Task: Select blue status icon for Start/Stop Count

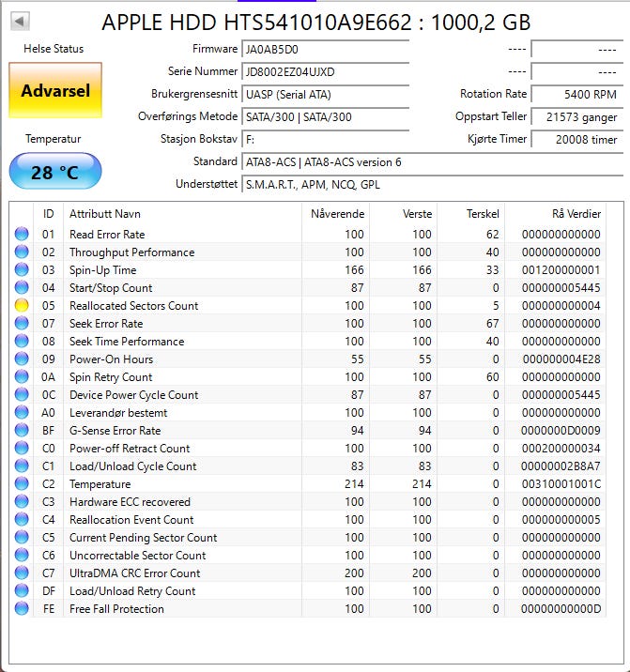Action: pos(22,287)
